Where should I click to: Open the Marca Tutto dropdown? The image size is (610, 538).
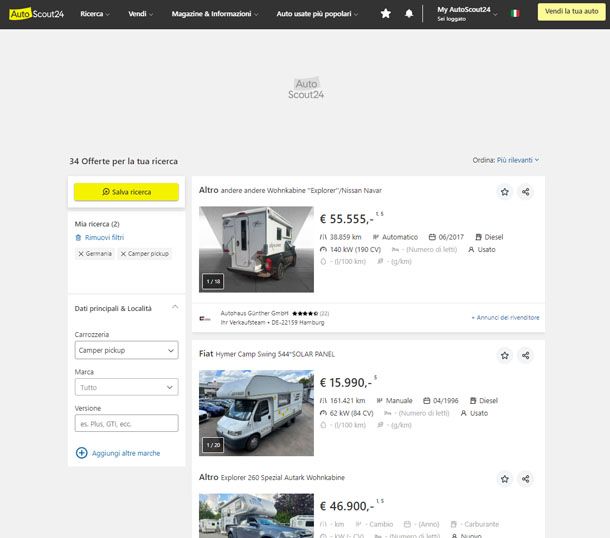point(126,387)
